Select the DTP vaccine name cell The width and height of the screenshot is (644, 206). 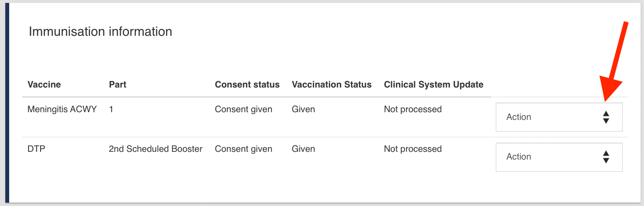coord(36,149)
